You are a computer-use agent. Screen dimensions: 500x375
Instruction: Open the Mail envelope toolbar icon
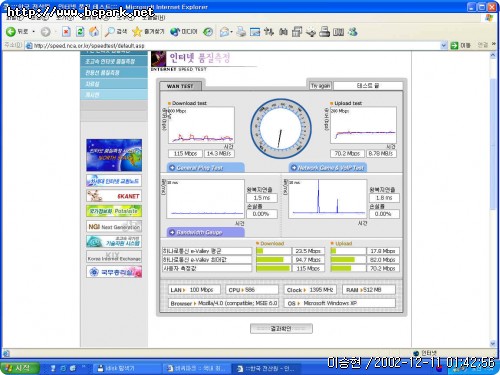coord(225,32)
